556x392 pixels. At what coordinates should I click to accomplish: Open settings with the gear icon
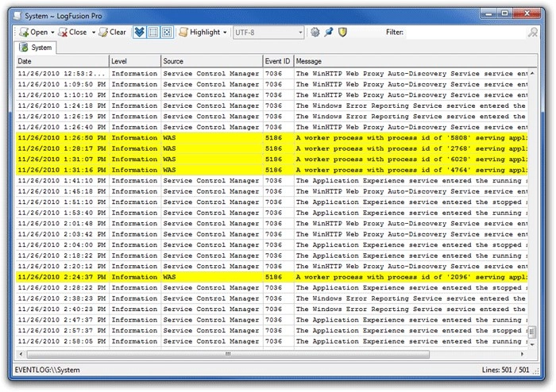(315, 33)
